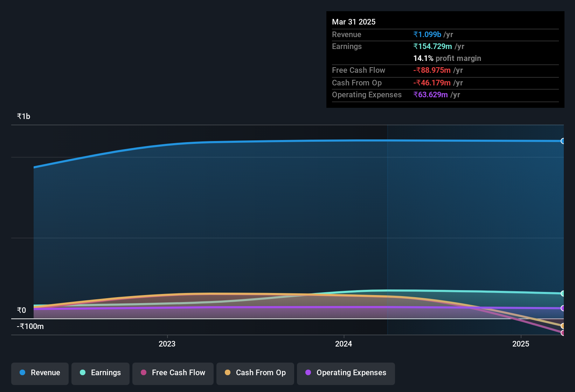Click the -₹88.975m free cash flow value
Screen dimensions: 575x392
tap(432, 70)
